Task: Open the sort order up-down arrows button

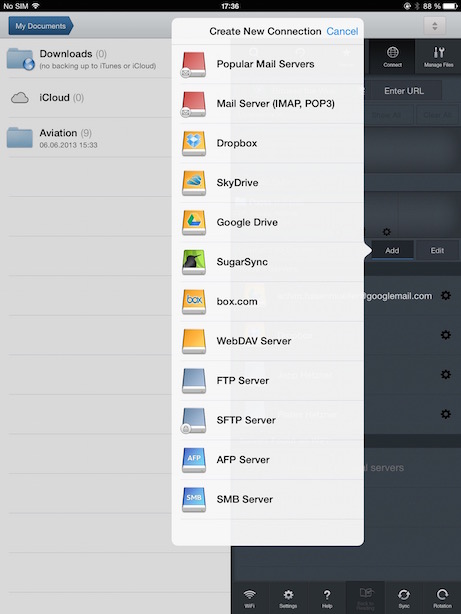Action: (434, 26)
